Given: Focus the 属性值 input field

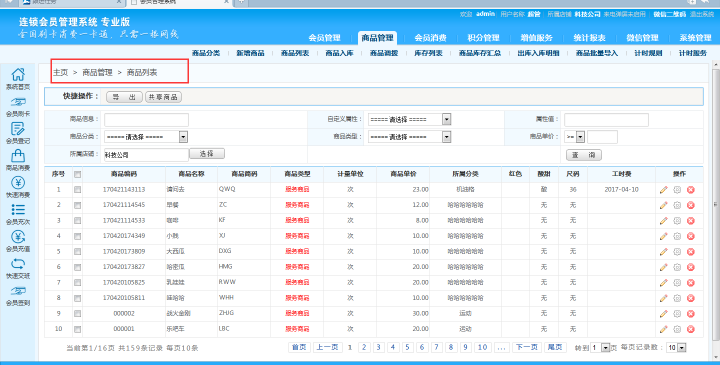Looking at the screenshot, I should pyautogui.click(x=606, y=119).
